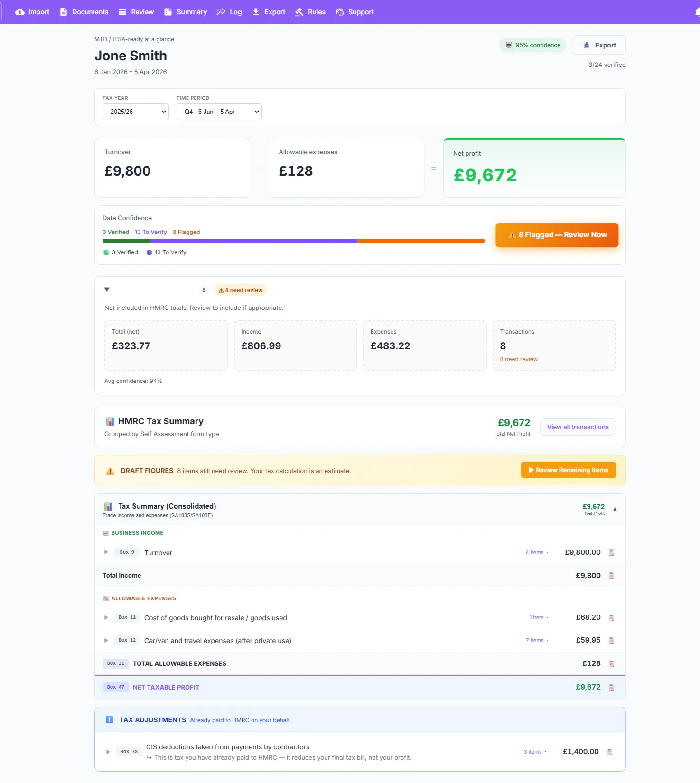This screenshot has width=700, height=783.
Task: Click the 95% confidence badge
Action: click(x=532, y=45)
